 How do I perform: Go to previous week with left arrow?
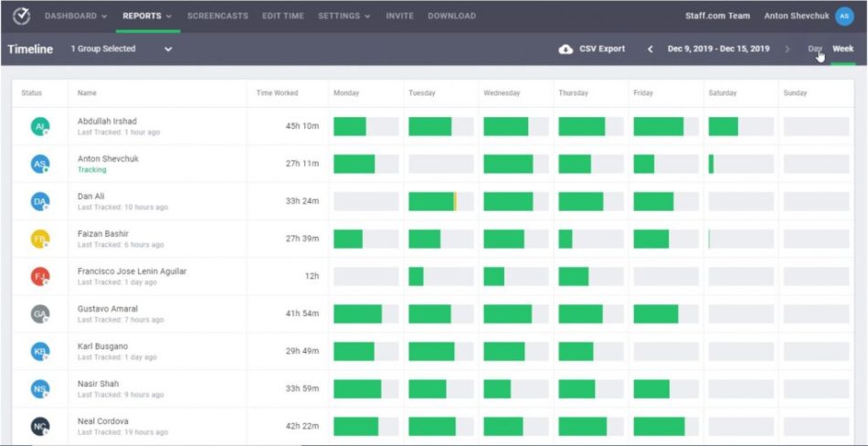(651, 49)
